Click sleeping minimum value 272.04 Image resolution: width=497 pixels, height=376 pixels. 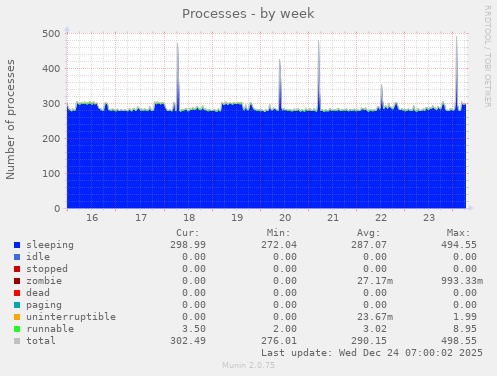(x=279, y=245)
